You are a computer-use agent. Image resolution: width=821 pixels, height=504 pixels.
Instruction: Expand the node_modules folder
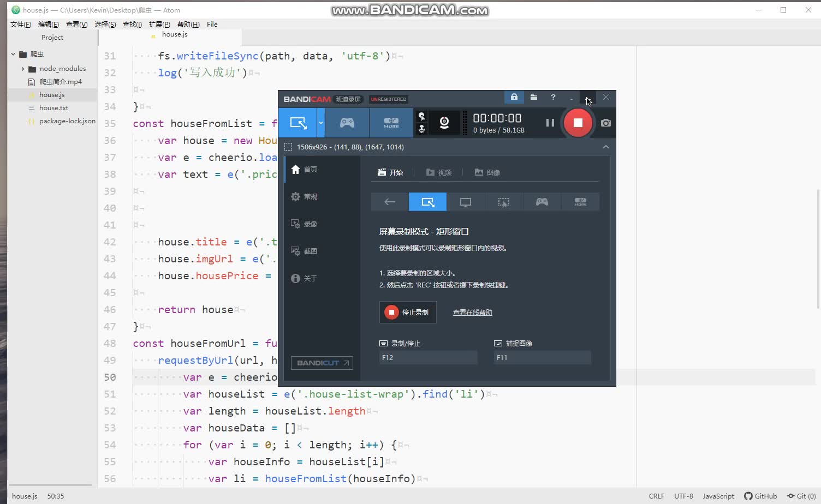click(x=23, y=69)
